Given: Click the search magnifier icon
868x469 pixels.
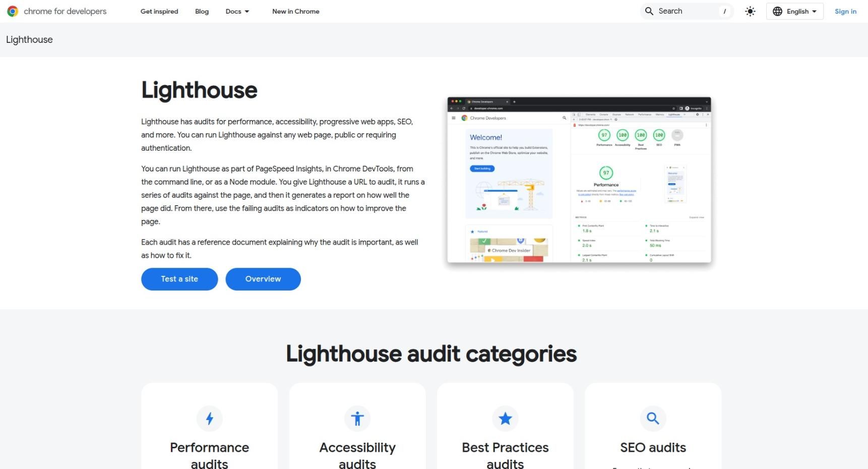Looking at the screenshot, I should tap(649, 11).
